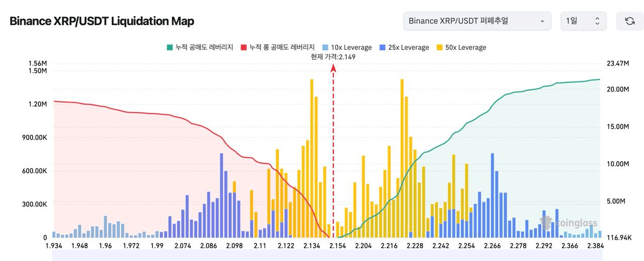Click the 2.292 price axis label
Viewport: 644px width, 261px height.
pyautogui.click(x=544, y=246)
